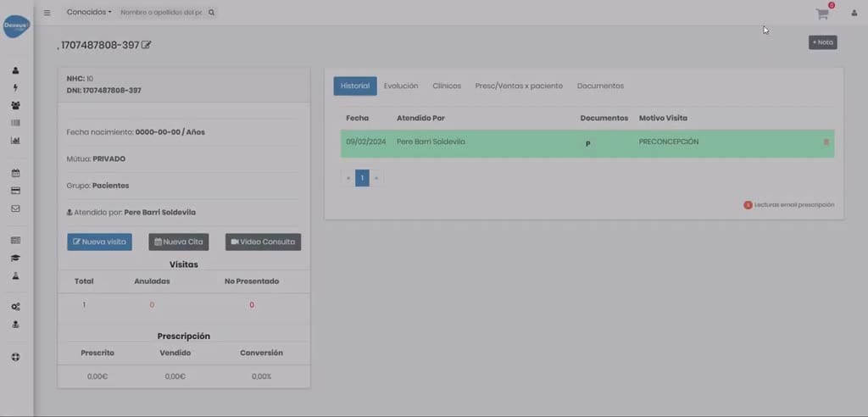
Task: Click the search magnifier icon
Action: tap(211, 12)
